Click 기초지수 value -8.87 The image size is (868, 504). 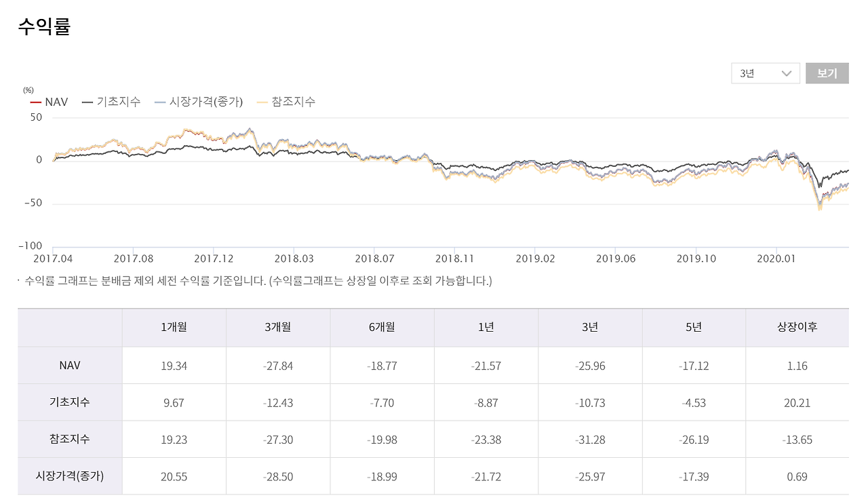click(486, 403)
